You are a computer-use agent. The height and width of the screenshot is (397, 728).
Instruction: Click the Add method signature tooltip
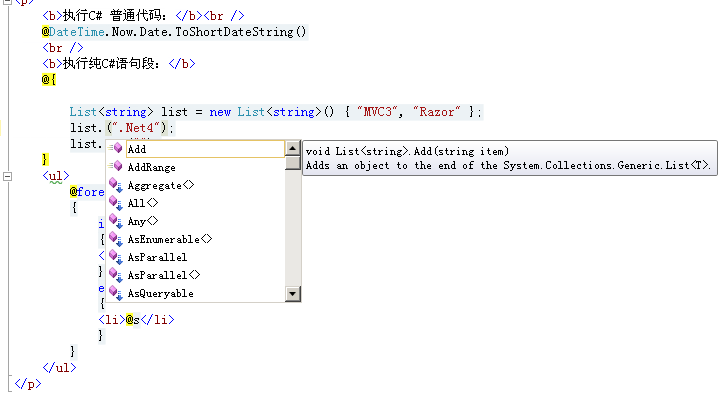(x=510, y=158)
